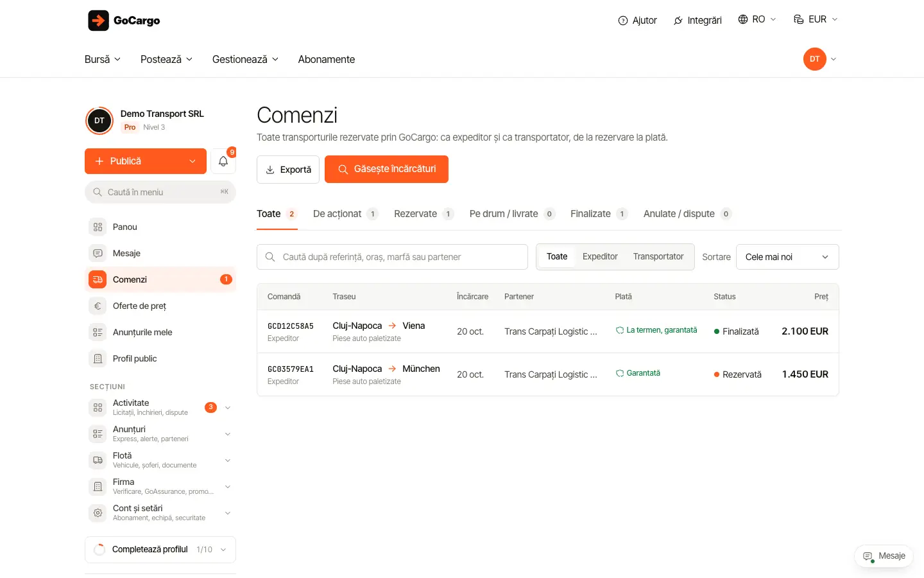Select the Toate role filter segment
The height and width of the screenshot is (578, 924).
click(557, 256)
